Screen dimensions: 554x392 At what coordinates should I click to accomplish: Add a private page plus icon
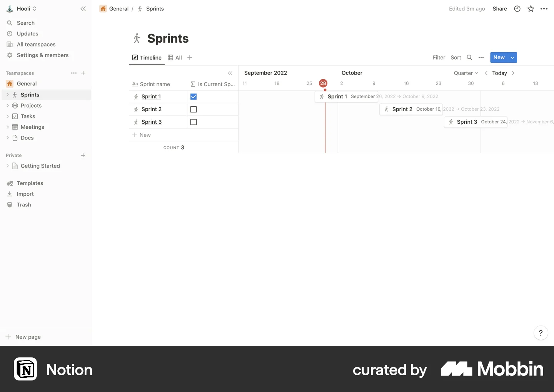click(x=83, y=155)
